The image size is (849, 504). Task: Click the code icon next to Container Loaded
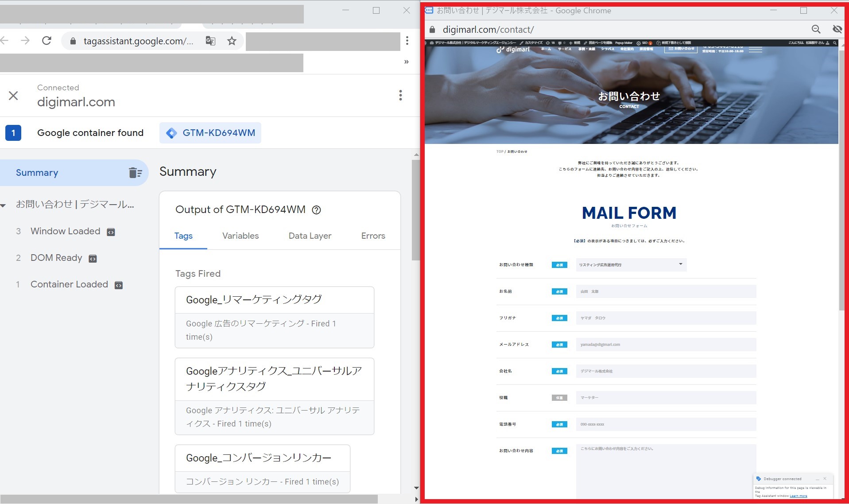pos(119,285)
